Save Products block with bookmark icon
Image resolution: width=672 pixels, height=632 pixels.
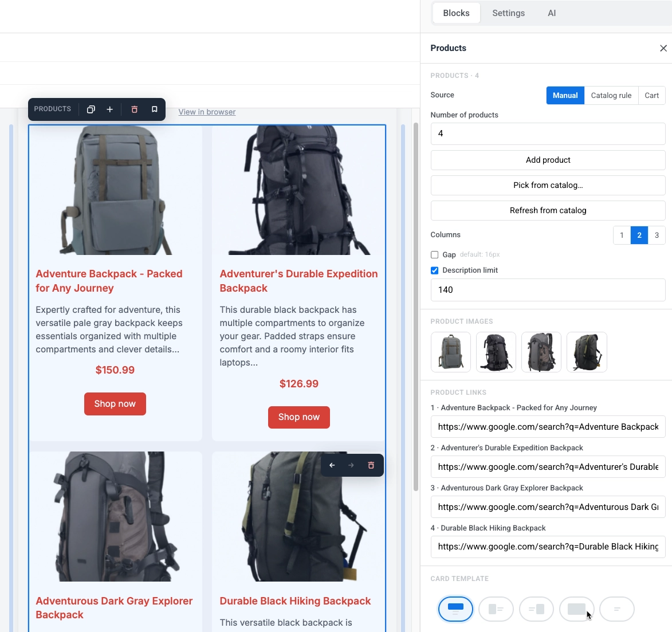154,109
